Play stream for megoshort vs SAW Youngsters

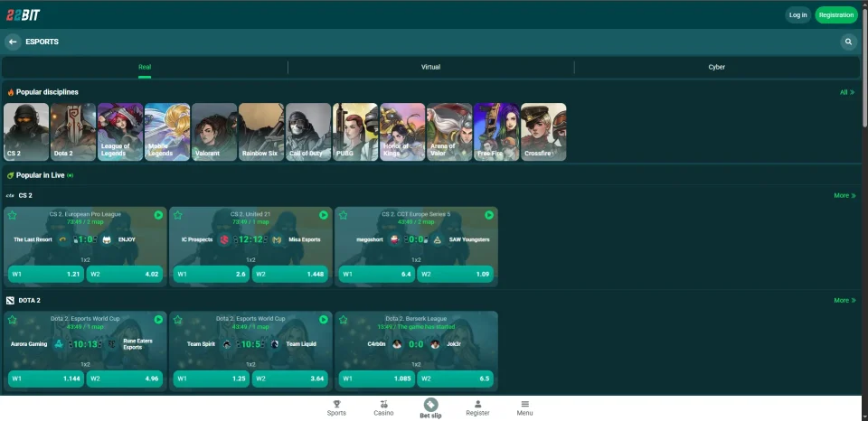point(489,215)
